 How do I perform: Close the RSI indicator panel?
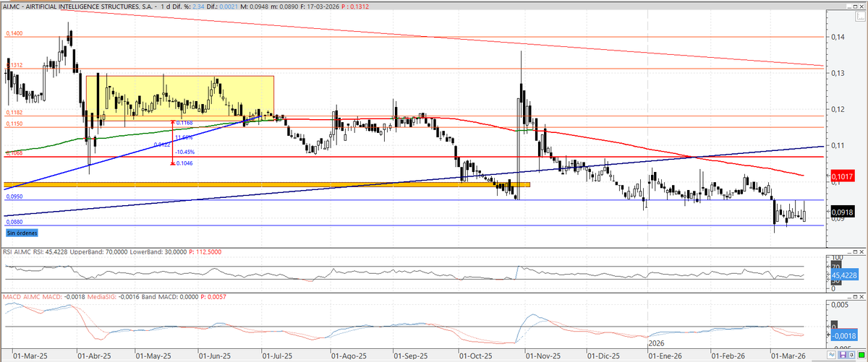pos(861,252)
